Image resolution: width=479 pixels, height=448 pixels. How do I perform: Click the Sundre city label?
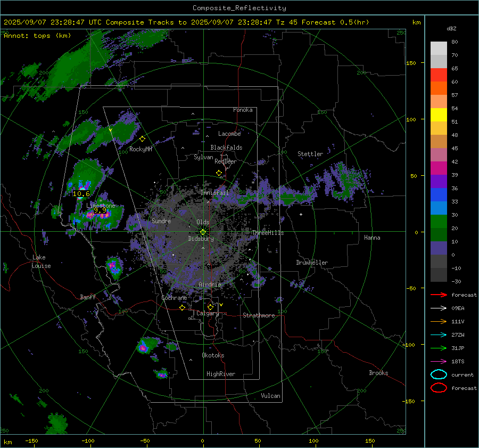coord(161,221)
